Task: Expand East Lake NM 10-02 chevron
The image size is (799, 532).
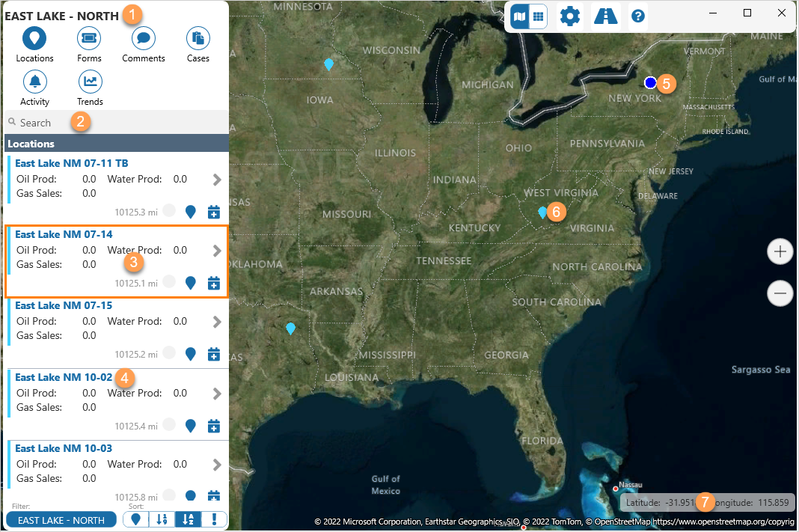Action: point(217,393)
